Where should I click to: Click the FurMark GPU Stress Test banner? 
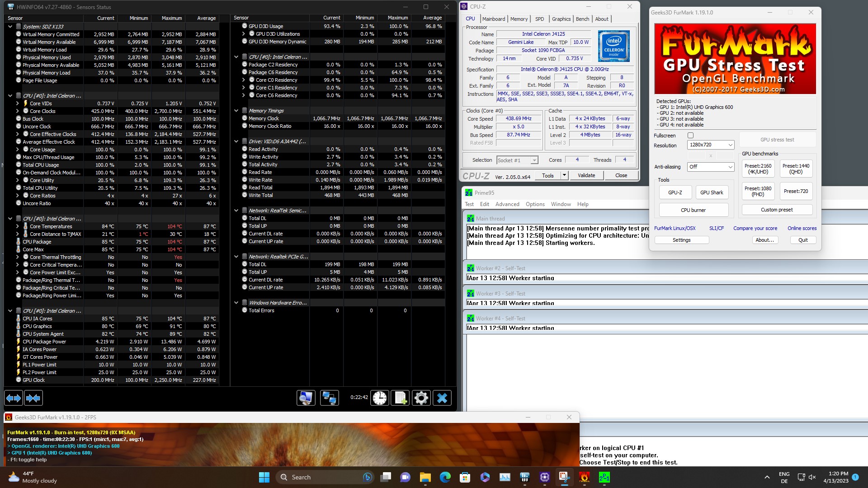point(735,59)
